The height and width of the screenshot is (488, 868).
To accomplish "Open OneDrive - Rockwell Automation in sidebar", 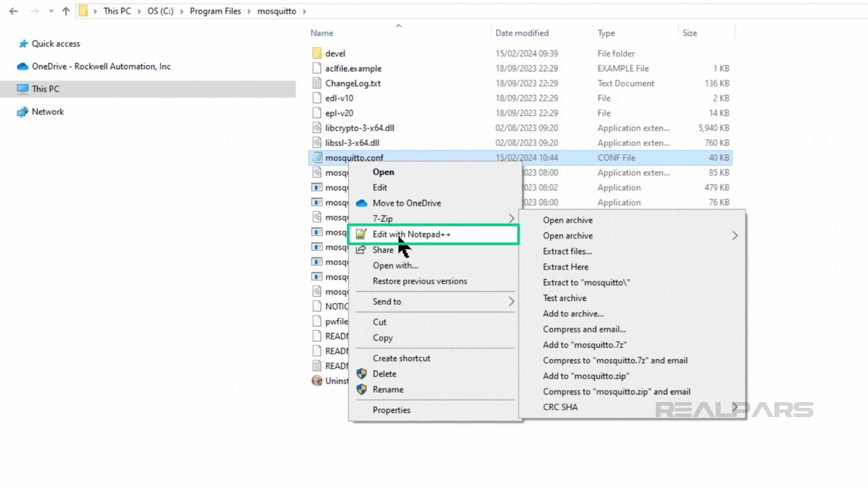I will point(101,66).
